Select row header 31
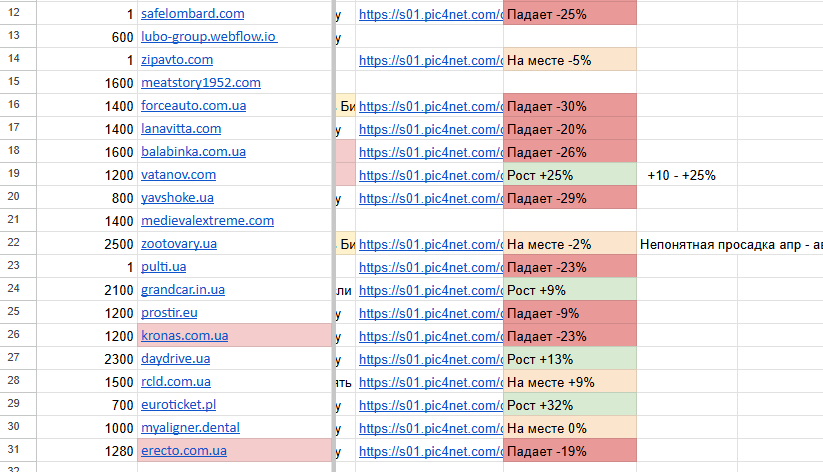This screenshot has width=823, height=472. coord(18,450)
